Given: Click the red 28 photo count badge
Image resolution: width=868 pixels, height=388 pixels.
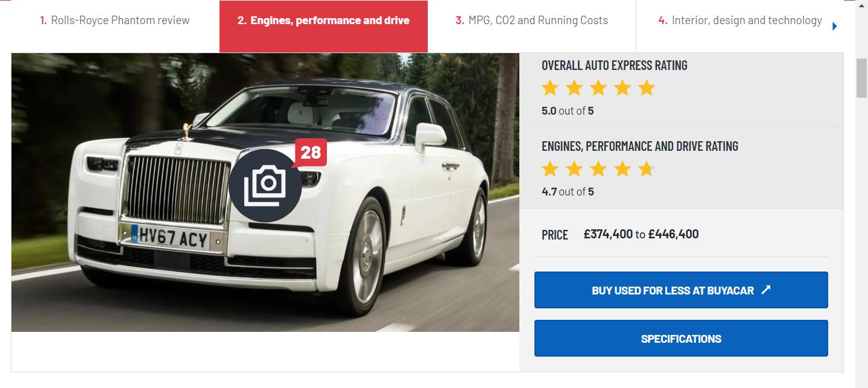Looking at the screenshot, I should click(310, 152).
